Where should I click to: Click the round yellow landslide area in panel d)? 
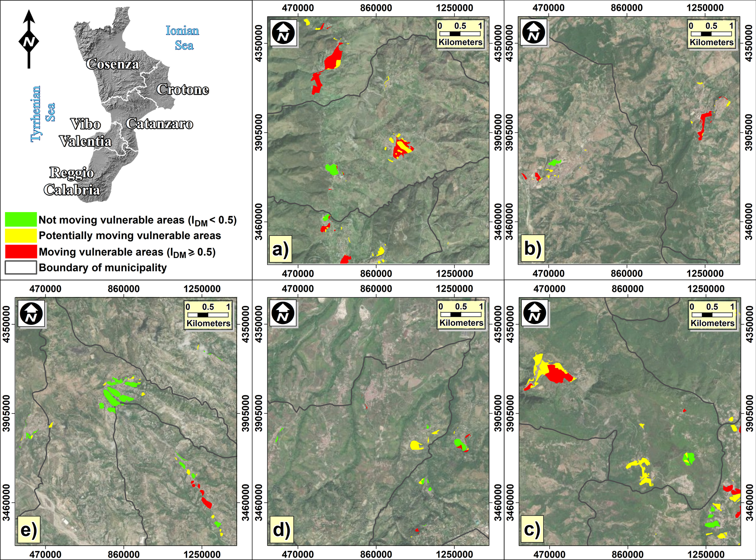[416, 445]
